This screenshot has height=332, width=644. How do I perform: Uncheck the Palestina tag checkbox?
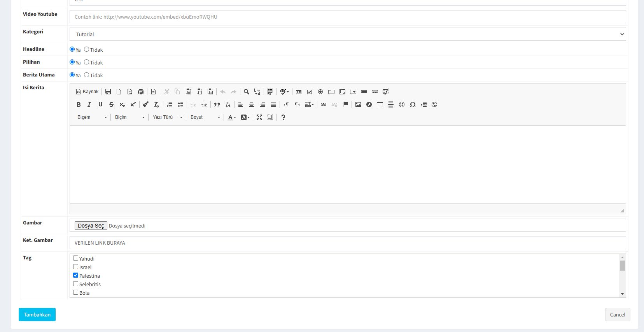pyautogui.click(x=76, y=275)
